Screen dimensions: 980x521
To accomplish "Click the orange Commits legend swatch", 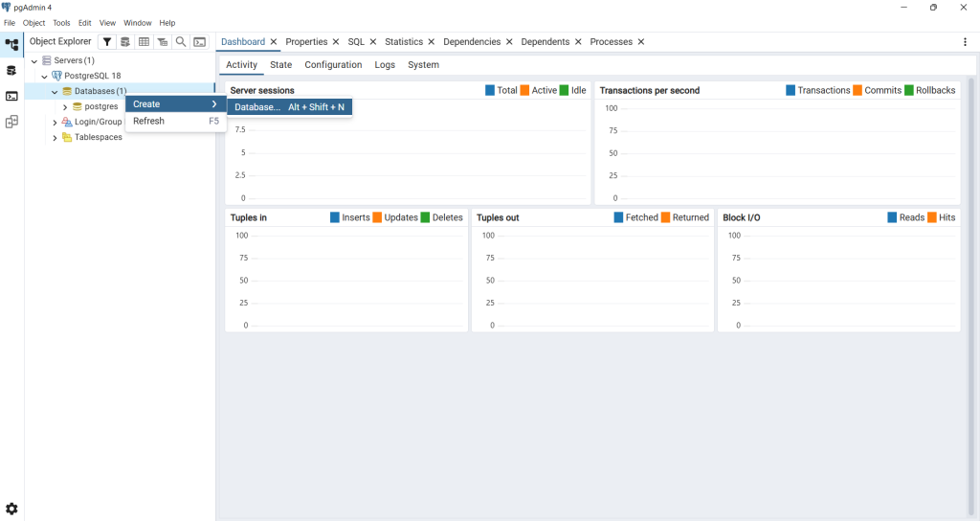I will coord(857,90).
